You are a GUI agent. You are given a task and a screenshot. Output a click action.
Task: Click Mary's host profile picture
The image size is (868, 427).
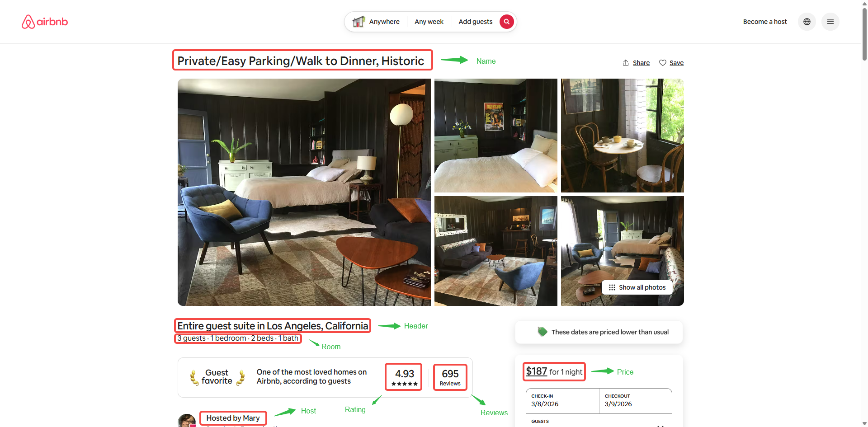pyautogui.click(x=187, y=421)
